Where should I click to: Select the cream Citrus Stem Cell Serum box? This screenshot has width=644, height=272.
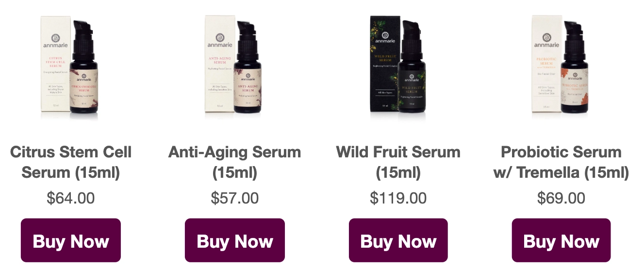tap(56, 63)
